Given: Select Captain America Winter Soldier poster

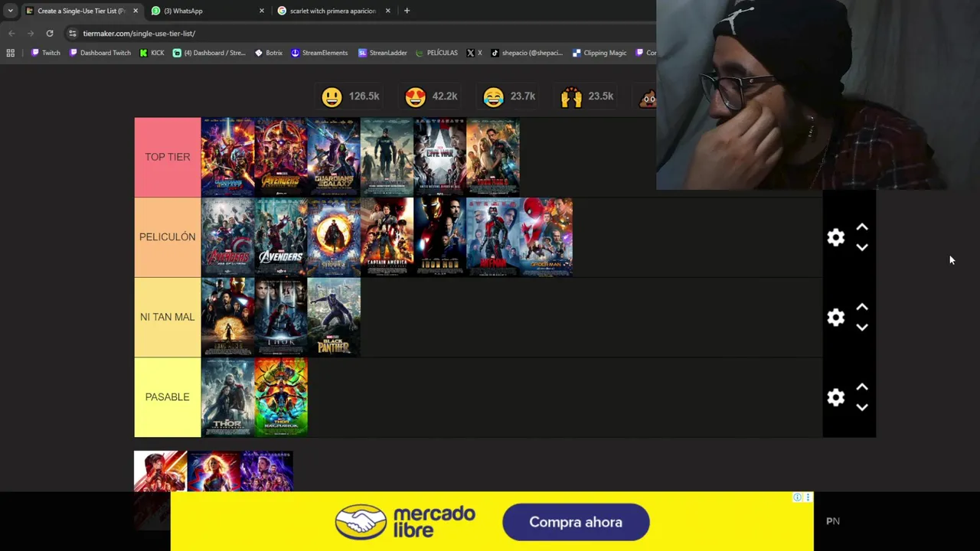Looking at the screenshot, I should pyautogui.click(x=387, y=157).
